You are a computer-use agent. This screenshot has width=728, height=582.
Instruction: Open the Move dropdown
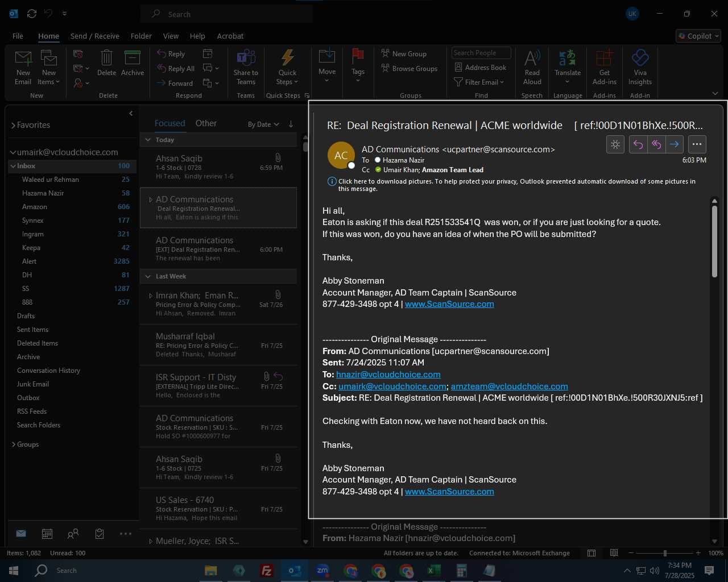pyautogui.click(x=327, y=66)
